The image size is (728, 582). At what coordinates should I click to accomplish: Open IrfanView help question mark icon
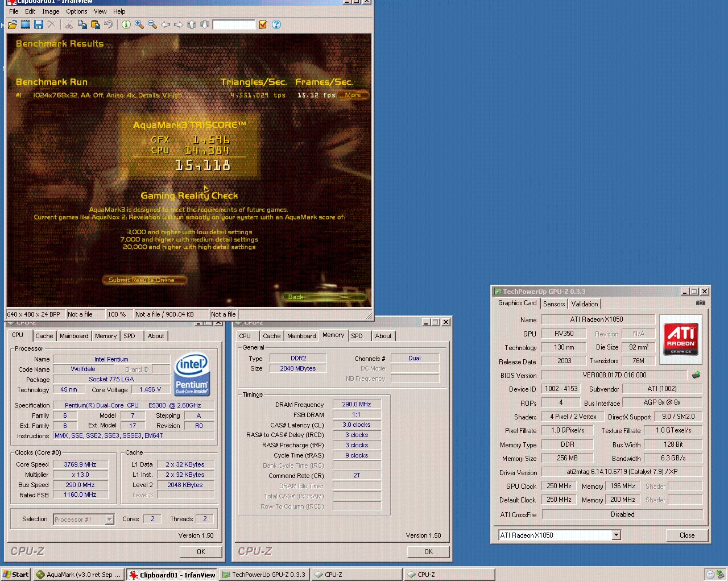276,24
